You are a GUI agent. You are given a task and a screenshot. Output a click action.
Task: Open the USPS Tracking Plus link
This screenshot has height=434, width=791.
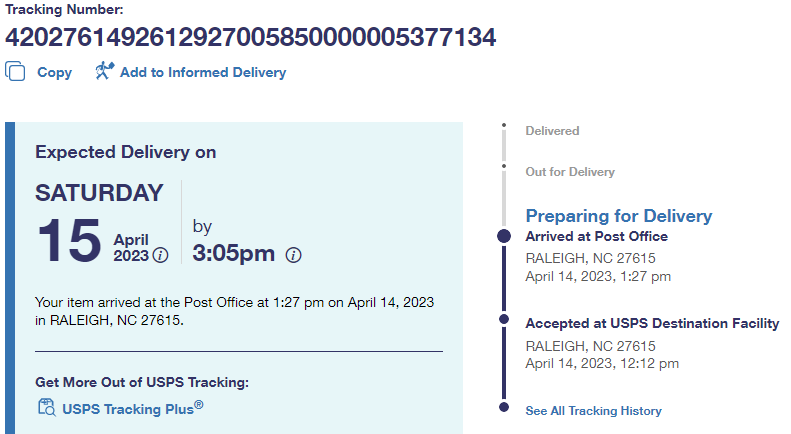pos(132,408)
